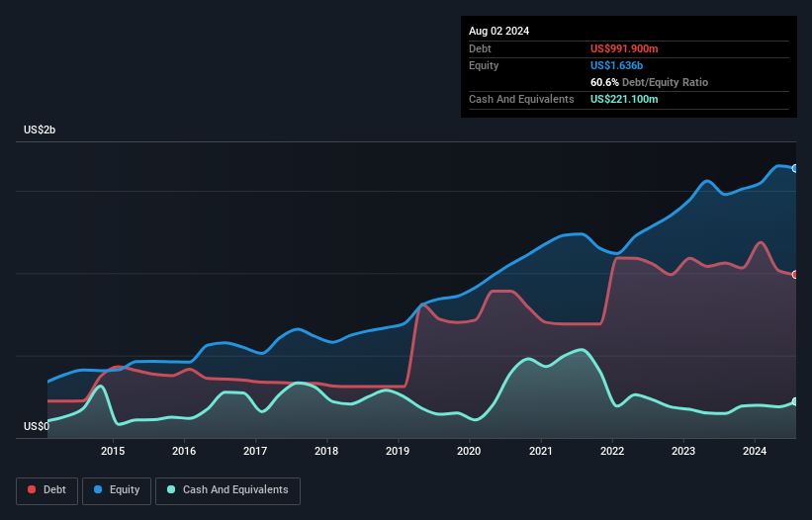Click the 2020 axis label
The height and width of the screenshot is (520, 812).
[469, 451]
